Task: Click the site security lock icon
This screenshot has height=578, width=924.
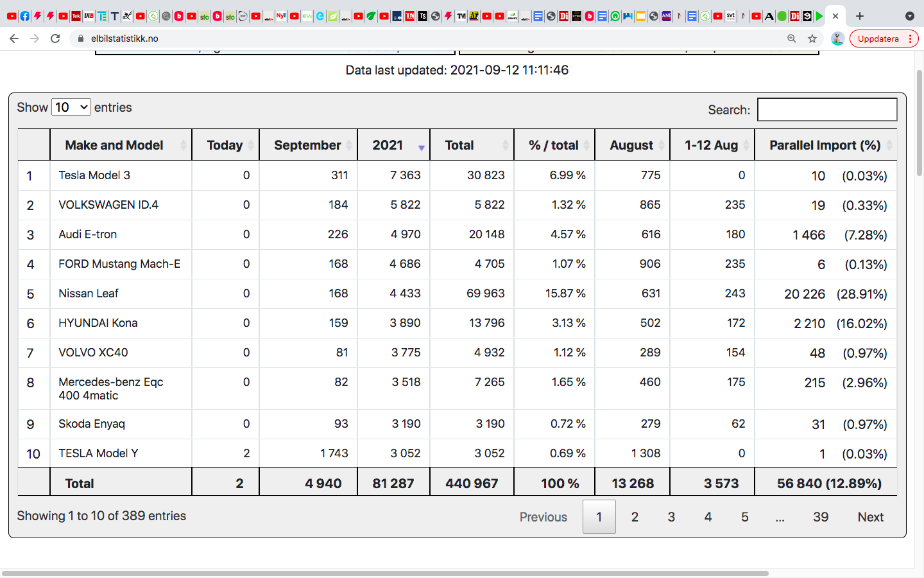Action: point(80,39)
